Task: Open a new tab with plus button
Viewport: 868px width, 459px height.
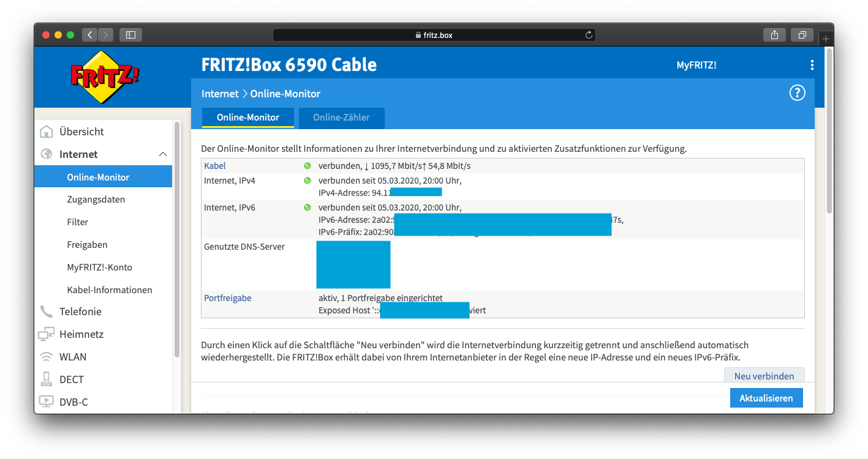Action: (826, 39)
